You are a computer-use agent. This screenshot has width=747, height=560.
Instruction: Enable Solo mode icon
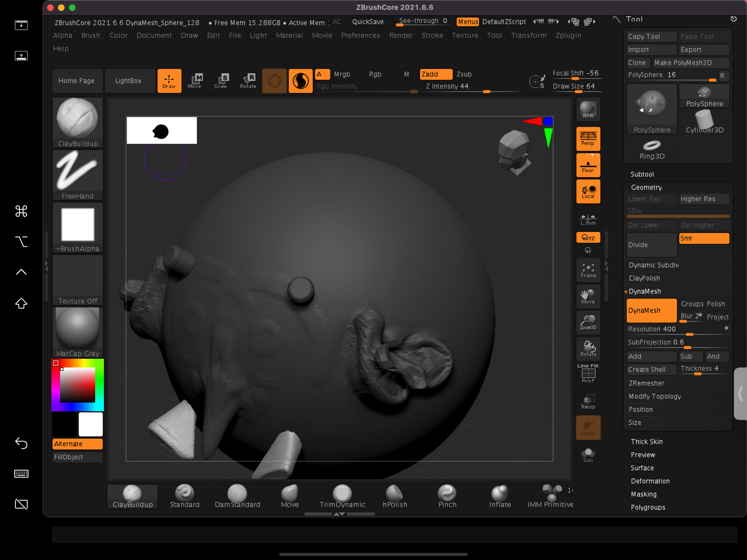pos(588,455)
